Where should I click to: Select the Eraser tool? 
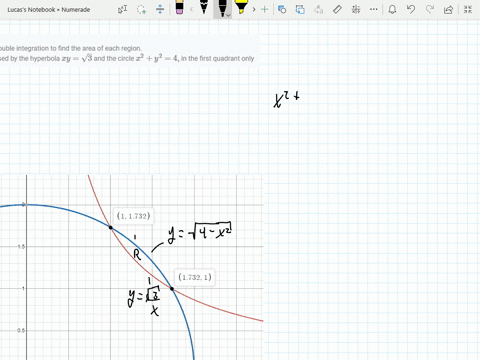[179, 8]
